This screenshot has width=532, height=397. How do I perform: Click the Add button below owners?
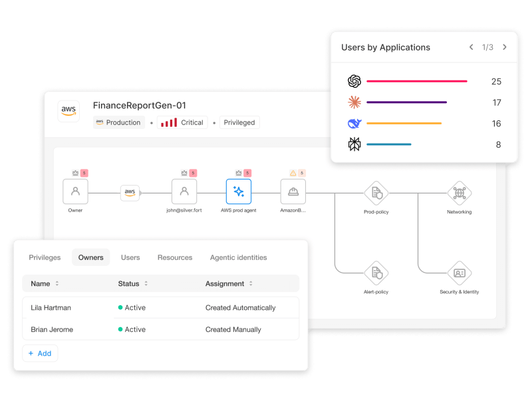(x=40, y=354)
